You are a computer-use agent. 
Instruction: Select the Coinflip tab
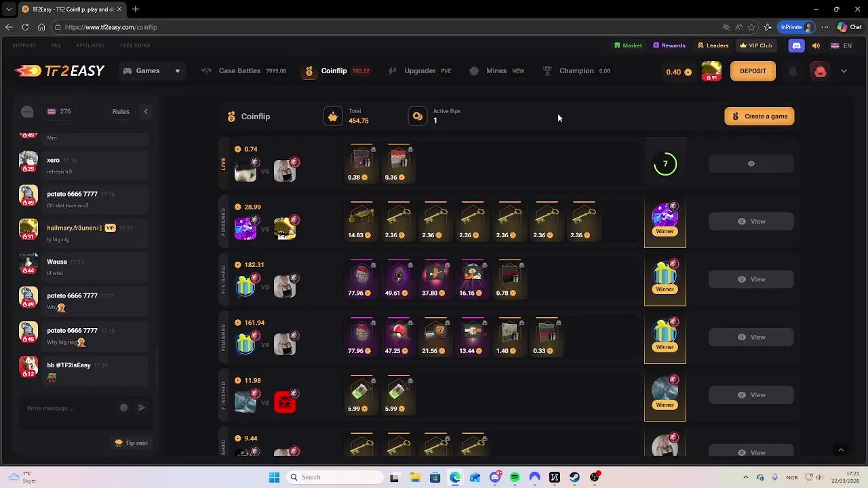click(x=336, y=70)
